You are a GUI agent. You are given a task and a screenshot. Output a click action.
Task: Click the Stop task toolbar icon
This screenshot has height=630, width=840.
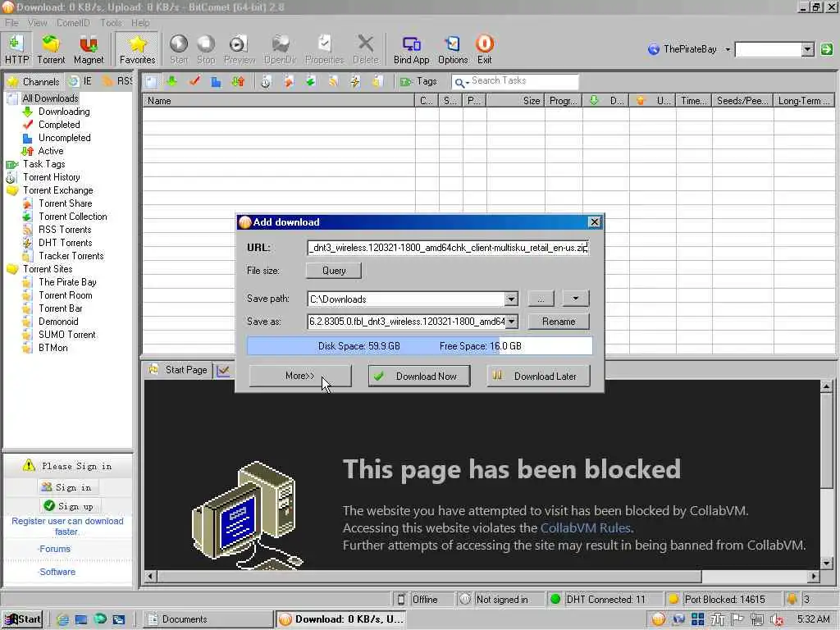pos(206,49)
